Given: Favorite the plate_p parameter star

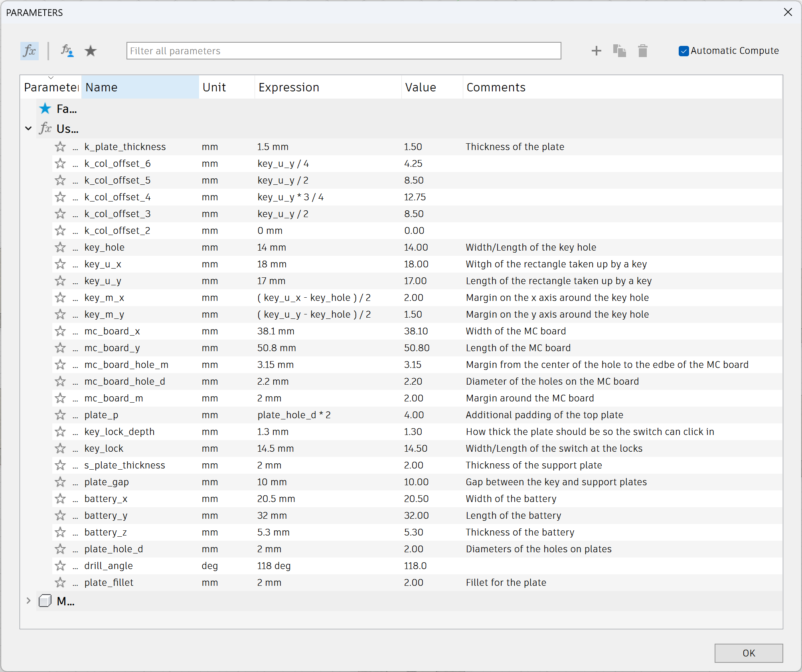Looking at the screenshot, I should (60, 415).
